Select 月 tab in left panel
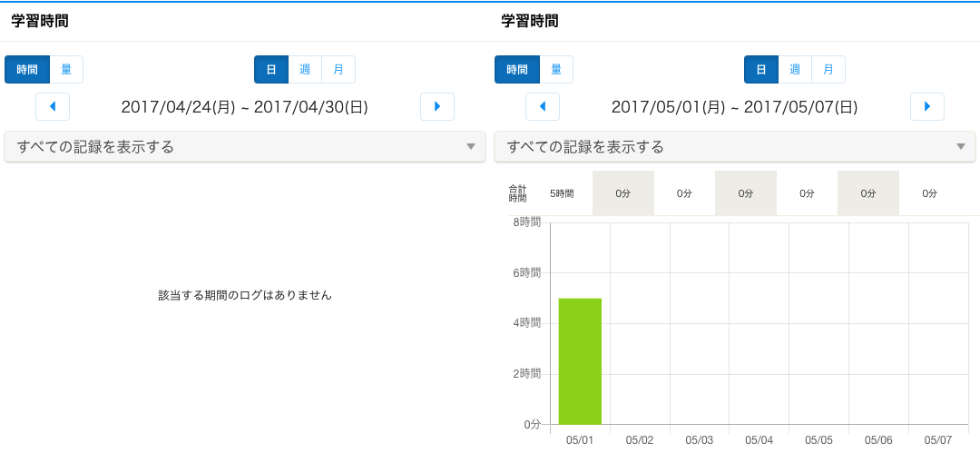Viewport: 980px width, 453px height. pyautogui.click(x=338, y=69)
